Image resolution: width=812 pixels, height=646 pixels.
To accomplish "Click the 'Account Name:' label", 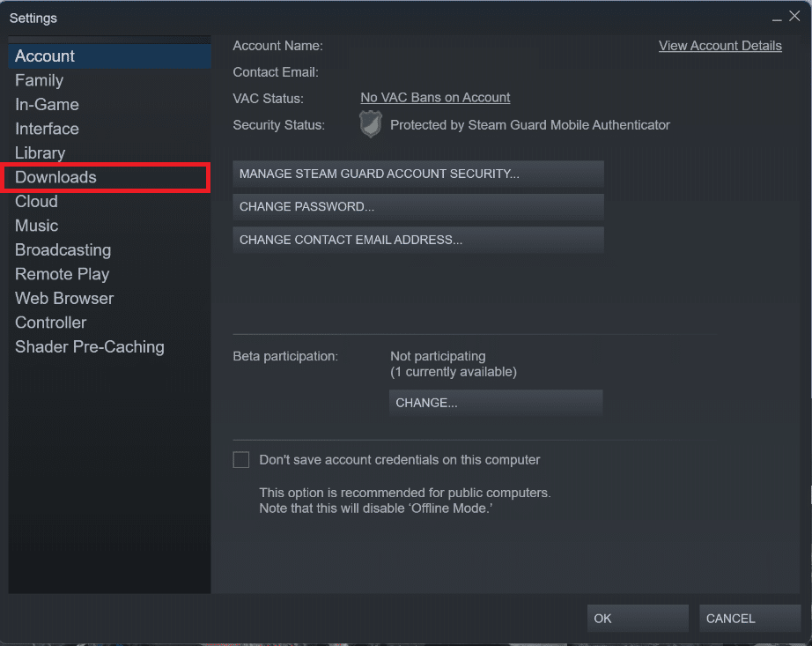I will pos(277,46).
